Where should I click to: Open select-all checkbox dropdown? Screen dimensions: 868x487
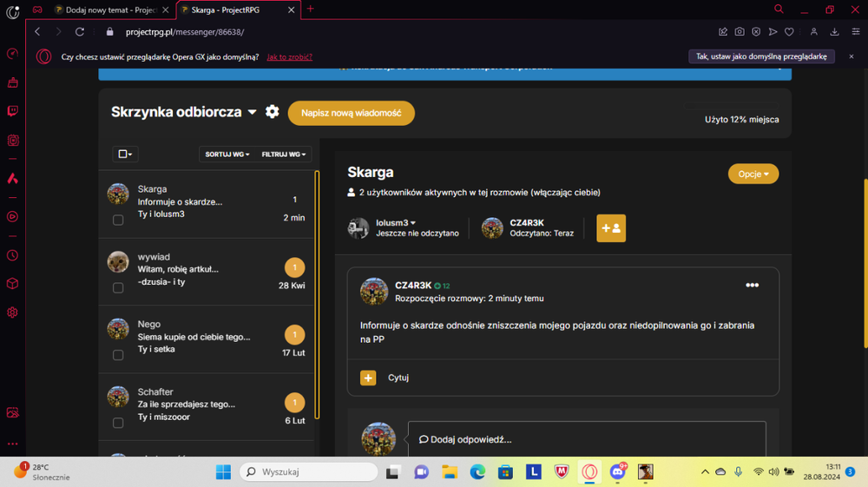click(x=125, y=154)
